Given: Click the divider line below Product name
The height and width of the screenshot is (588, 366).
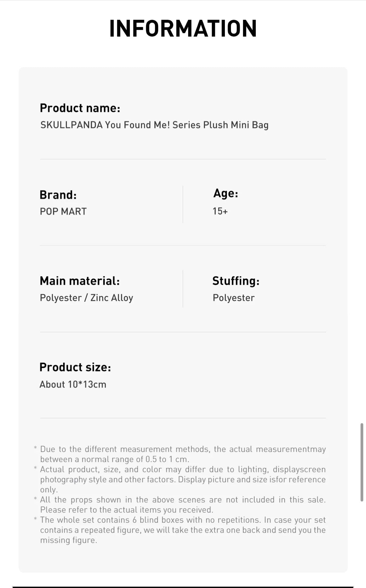Looking at the screenshot, I should (x=183, y=159).
